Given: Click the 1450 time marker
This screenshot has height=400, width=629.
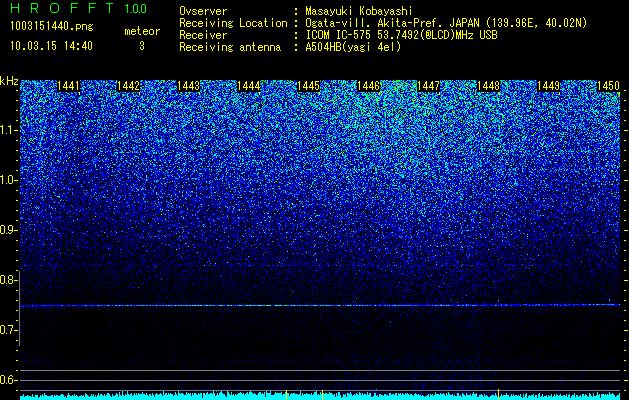Looking at the screenshot, I should (609, 86).
